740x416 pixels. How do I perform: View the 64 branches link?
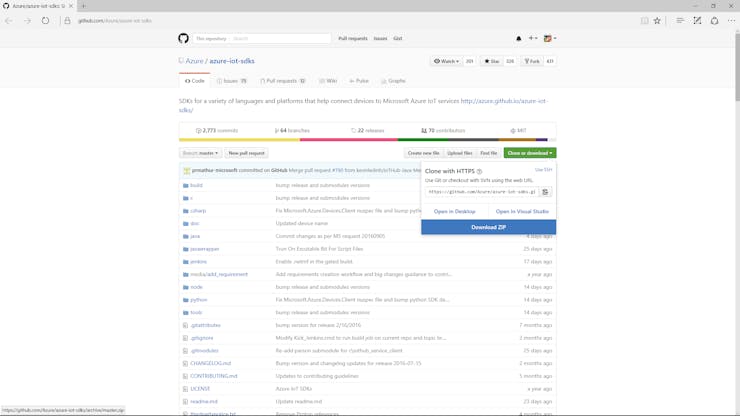292,131
